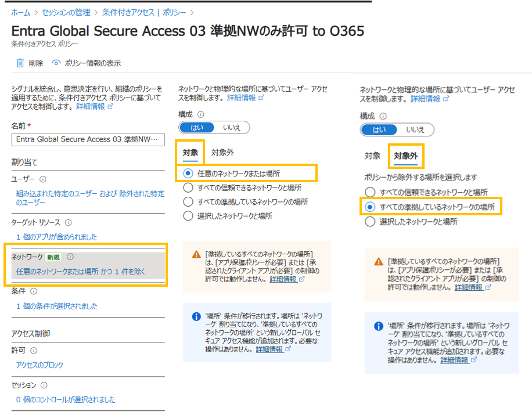Click blue information icon in right panel
This screenshot has height=415, width=532.
379,326
